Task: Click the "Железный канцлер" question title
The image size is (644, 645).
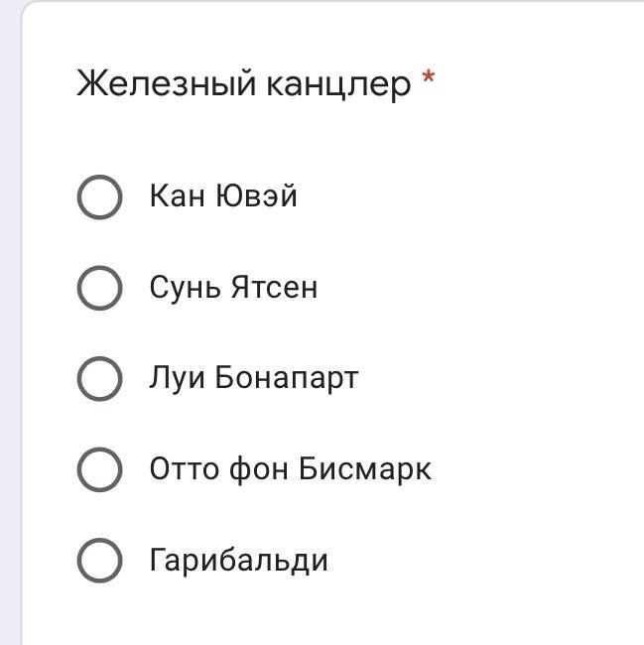Action: (x=243, y=84)
